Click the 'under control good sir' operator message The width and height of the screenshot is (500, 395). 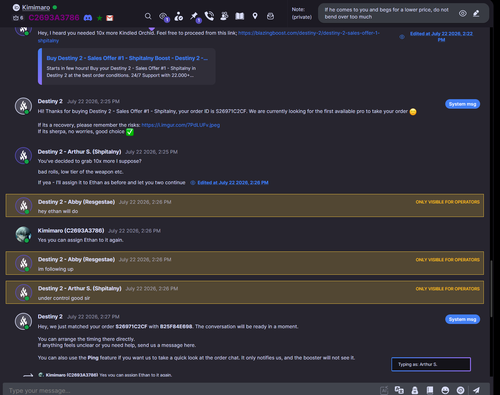[x=244, y=292]
